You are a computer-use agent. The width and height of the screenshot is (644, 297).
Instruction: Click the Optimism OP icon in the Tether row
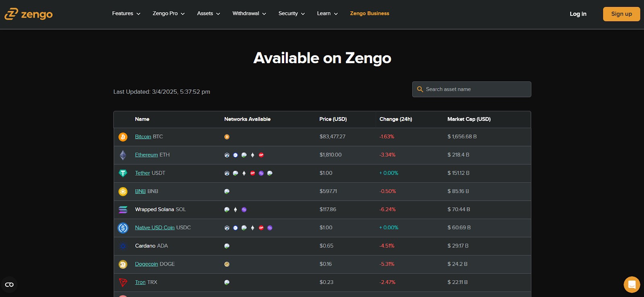(x=253, y=173)
